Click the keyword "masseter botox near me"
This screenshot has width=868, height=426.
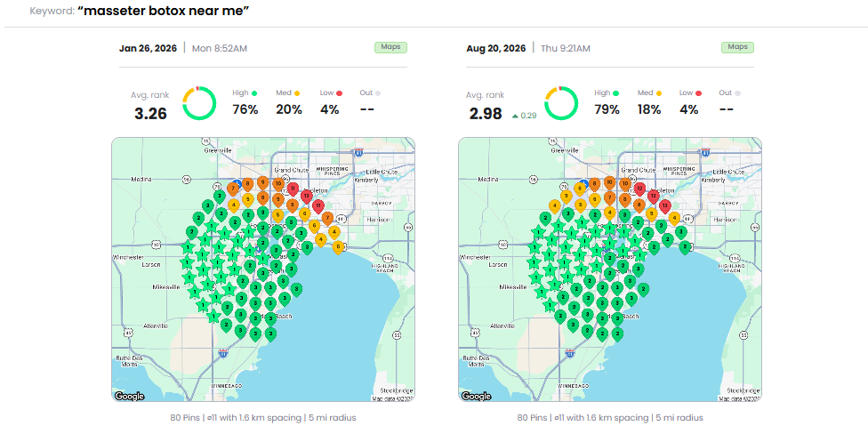164,11
